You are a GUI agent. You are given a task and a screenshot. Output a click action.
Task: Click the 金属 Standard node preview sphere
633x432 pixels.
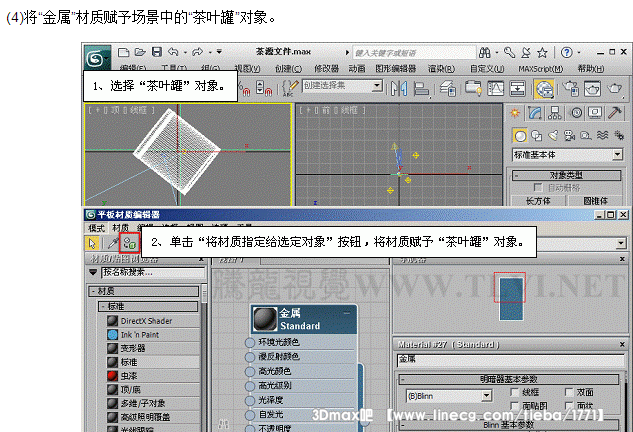tap(265, 319)
